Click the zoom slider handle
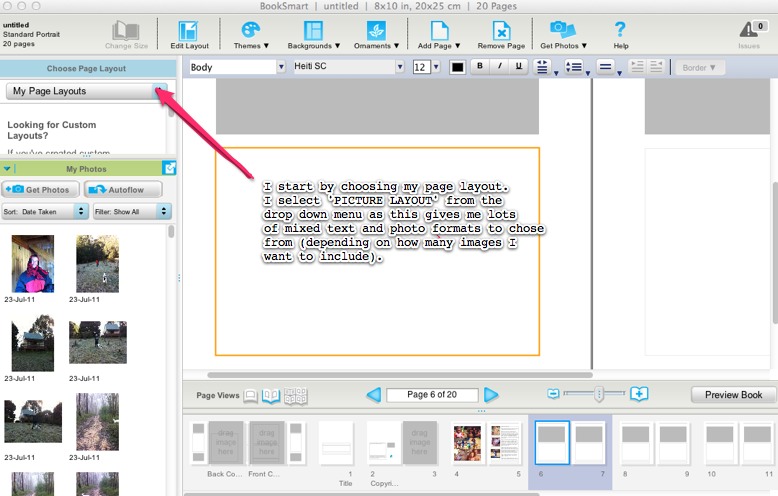Viewport: 778px width, 496px height. point(599,394)
